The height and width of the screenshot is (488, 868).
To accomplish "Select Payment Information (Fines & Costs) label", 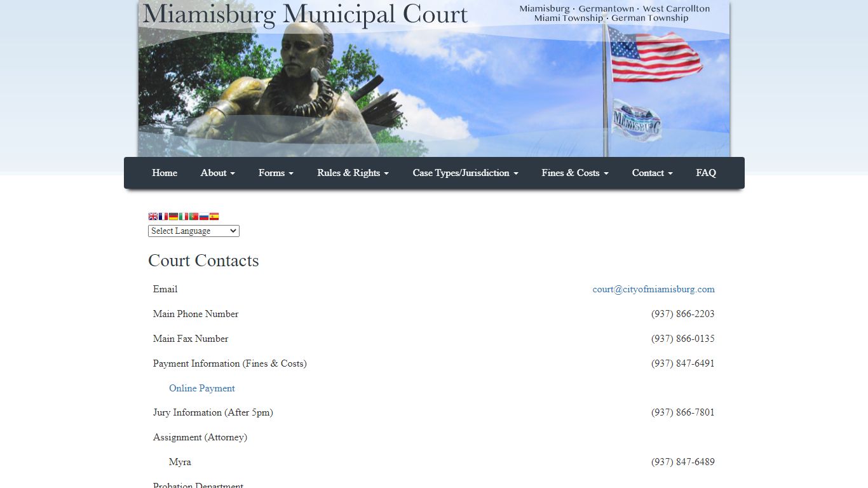I will 230,363.
